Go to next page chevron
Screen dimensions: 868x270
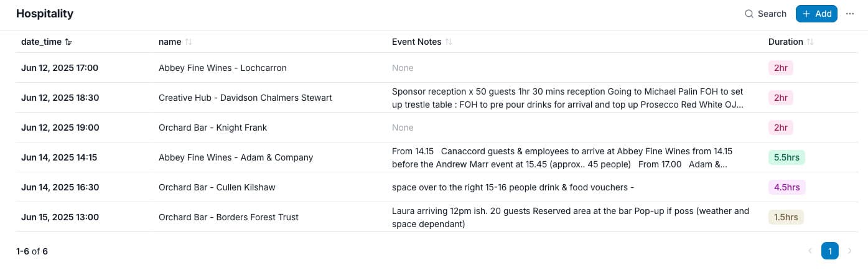point(850,251)
